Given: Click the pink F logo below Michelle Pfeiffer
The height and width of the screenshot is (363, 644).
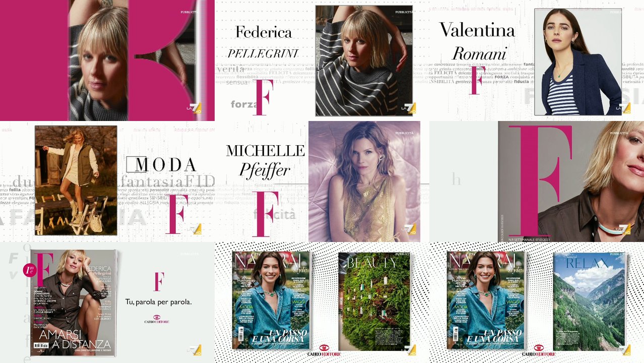Looking at the screenshot, I should coord(265,214).
